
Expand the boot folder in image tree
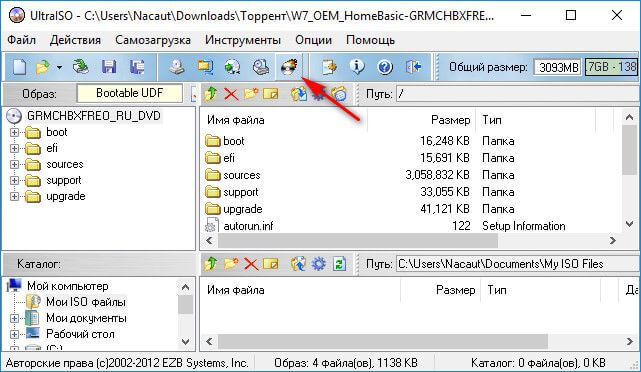pyautogui.click(x=14, y=132)
